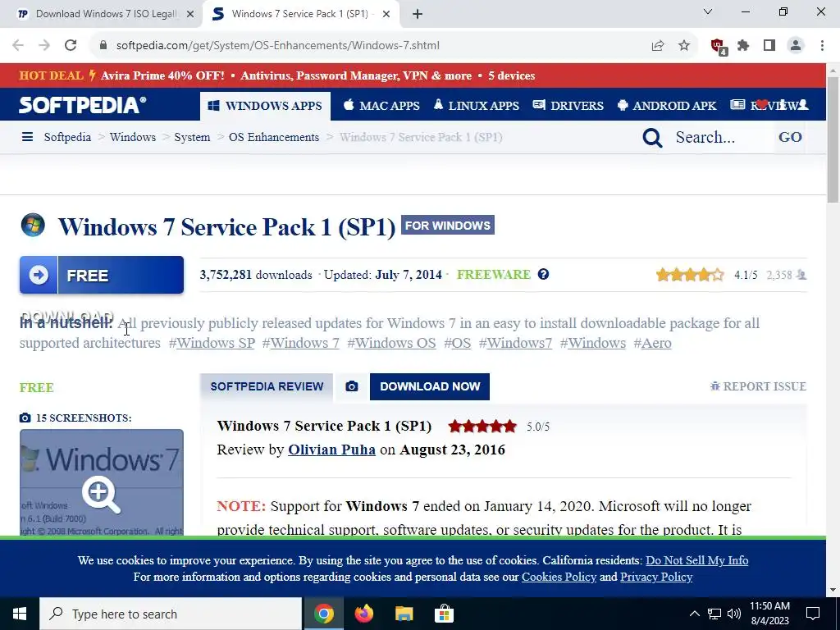Click the search magnifier icon
The image size is (840, 630).
(x=652, y=138)
